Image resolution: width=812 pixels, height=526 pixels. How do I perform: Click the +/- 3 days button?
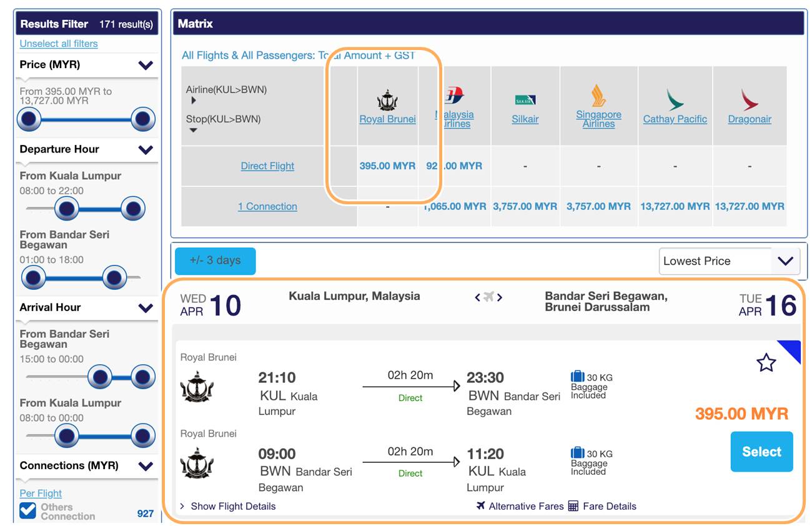(x=215, y=261)
